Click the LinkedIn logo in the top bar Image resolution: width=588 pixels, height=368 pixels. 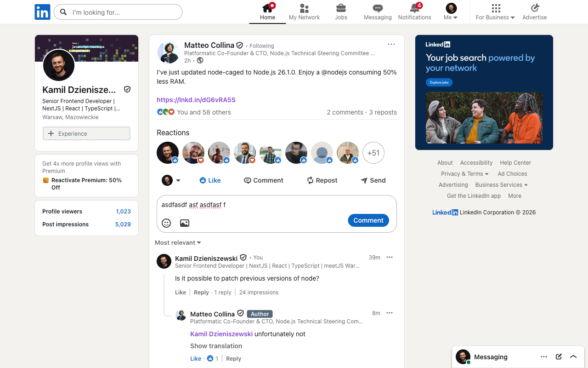coord(42,12)
